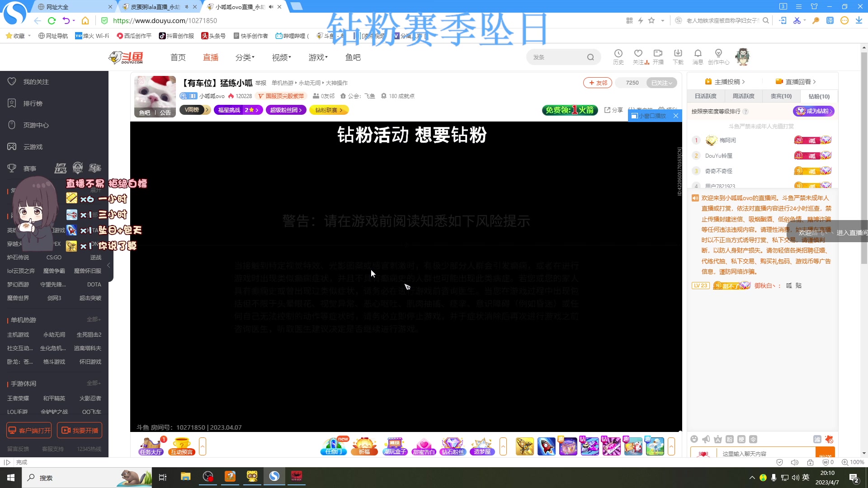Image resolution: width=868 pixels, height=488 pixels.
Task: Send the rocket gift
Action: [x=547, y=446]
